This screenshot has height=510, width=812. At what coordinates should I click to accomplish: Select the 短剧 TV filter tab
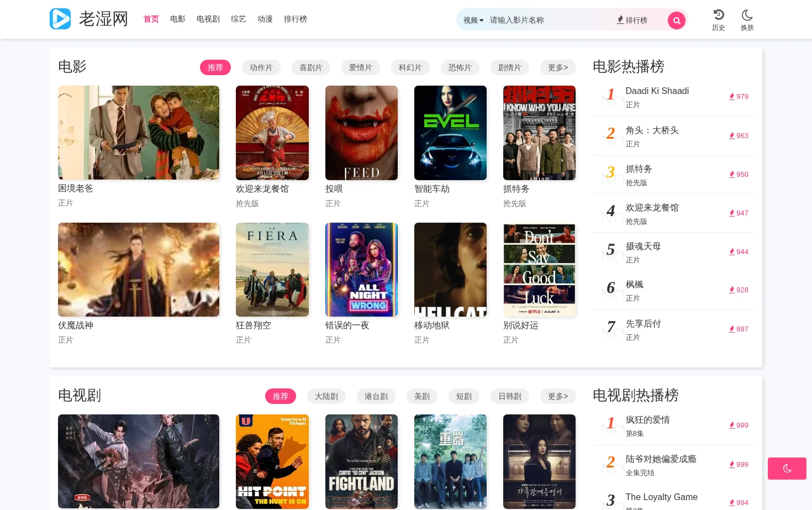click(464, 396)
